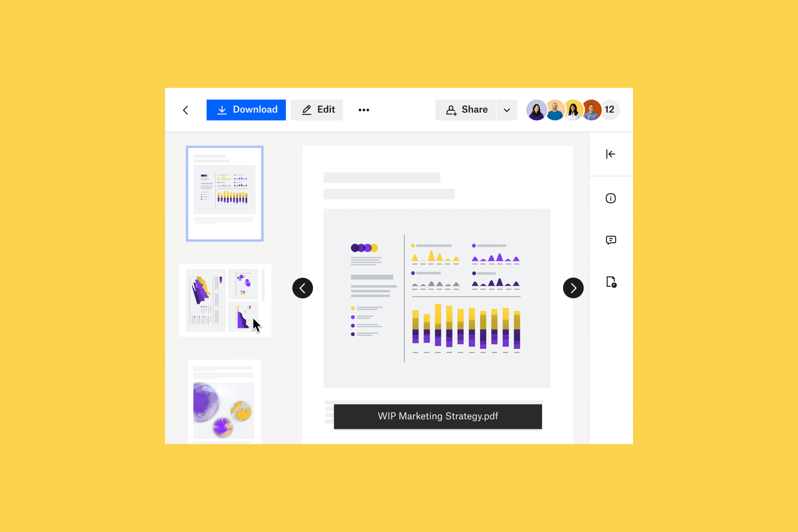This screenshot has width=798, height=532.
Task: Expand the Share options dropdown
Action: (x=507, y=110)
